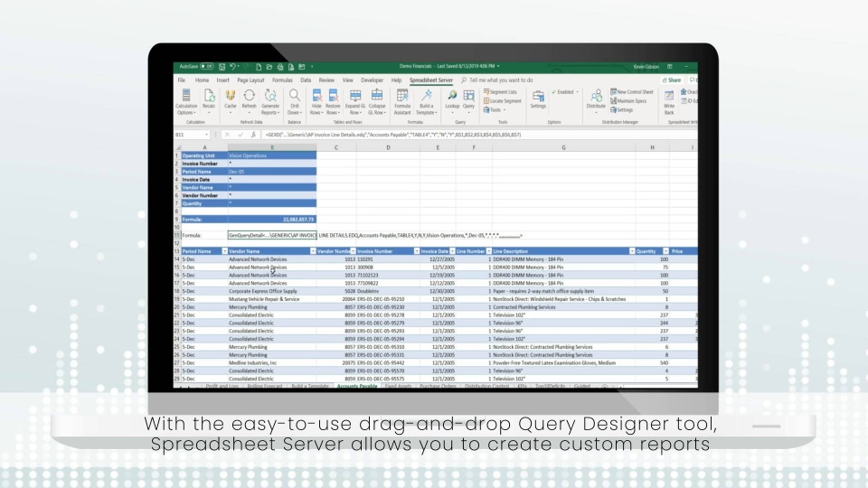
Task: Click into the formula bar
Action: (x=479, y=135)
